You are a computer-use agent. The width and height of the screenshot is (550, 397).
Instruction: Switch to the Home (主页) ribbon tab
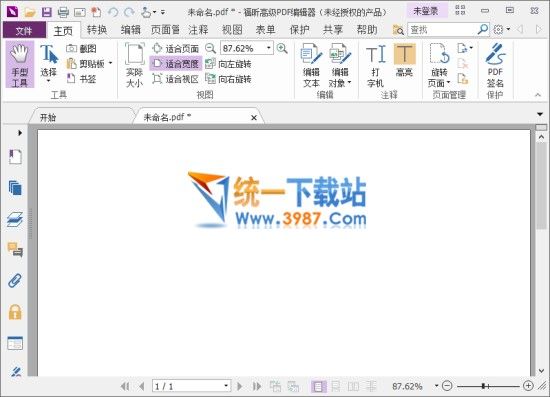click(x=63, y=31)
